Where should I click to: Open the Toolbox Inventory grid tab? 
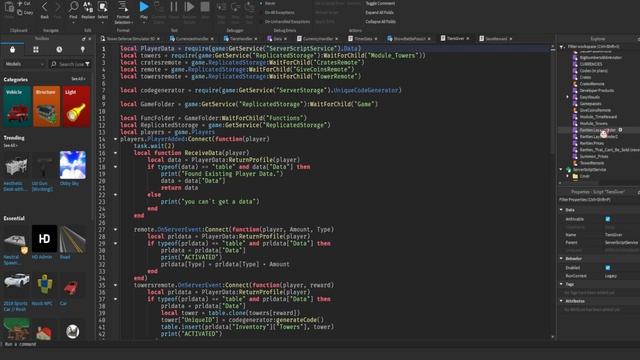point(36,49)
